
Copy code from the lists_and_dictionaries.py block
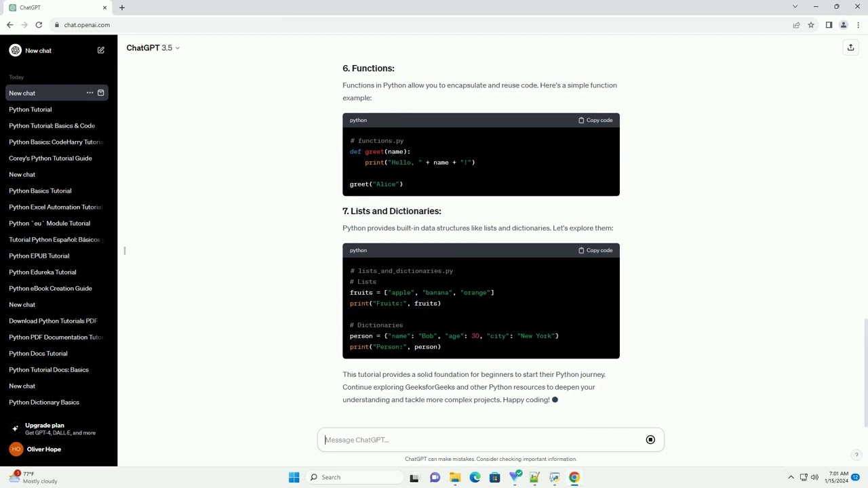coord(595,250)
